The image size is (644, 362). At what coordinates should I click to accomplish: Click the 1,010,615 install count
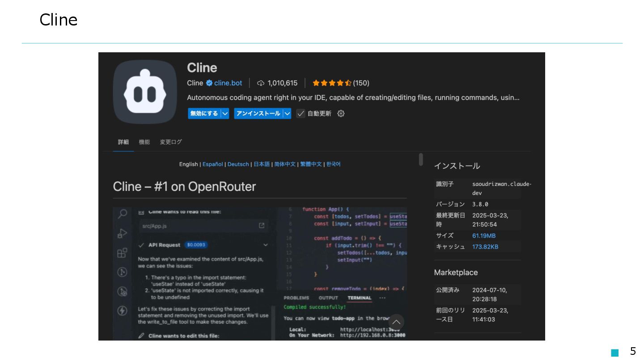click(282, 83)
